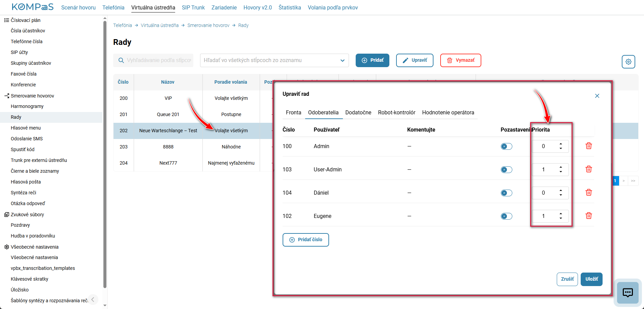Switch to the Hodnotenie operátora tab
Viewport: 644px width, 309px height.
[448, 113]
